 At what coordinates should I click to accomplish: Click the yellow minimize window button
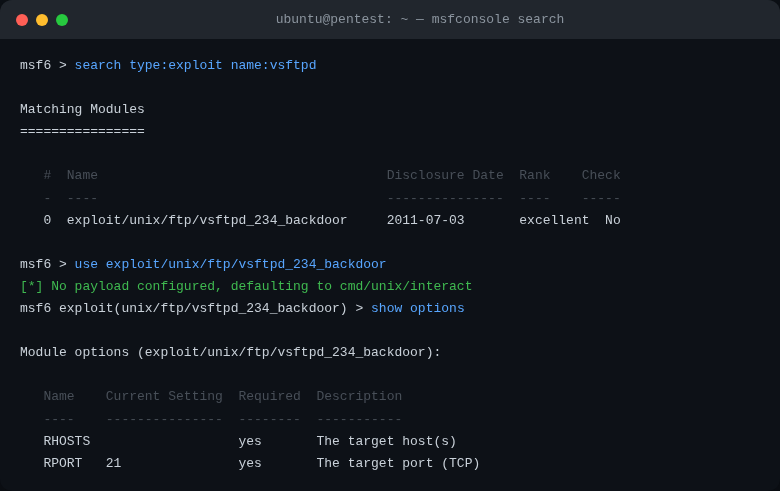click(42, 20)
